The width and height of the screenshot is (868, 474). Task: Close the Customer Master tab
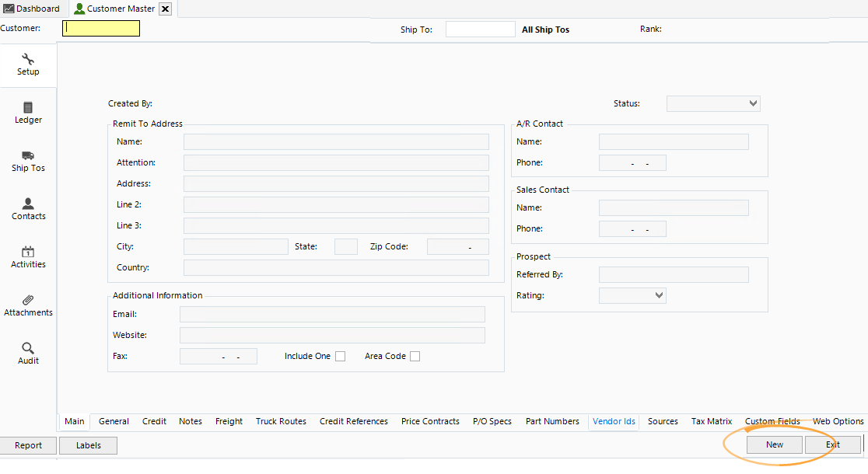coord(165,9)
